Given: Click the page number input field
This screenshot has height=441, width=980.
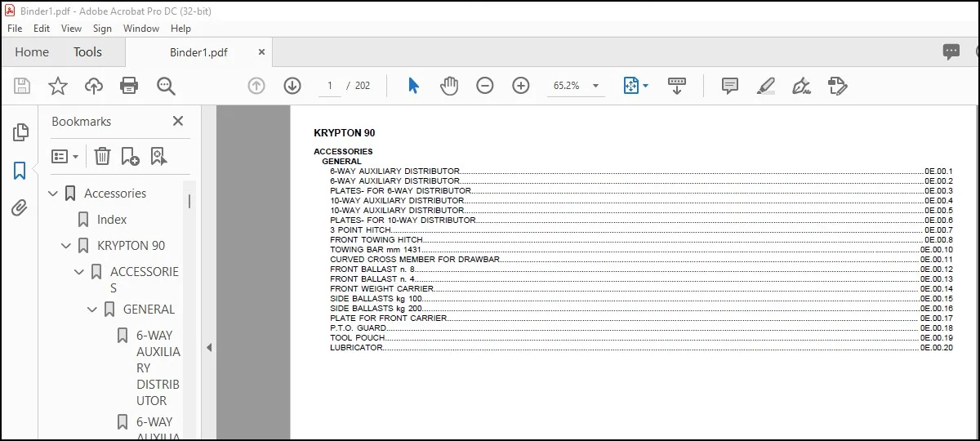Looking at the screenshot, I should [330, 86].
